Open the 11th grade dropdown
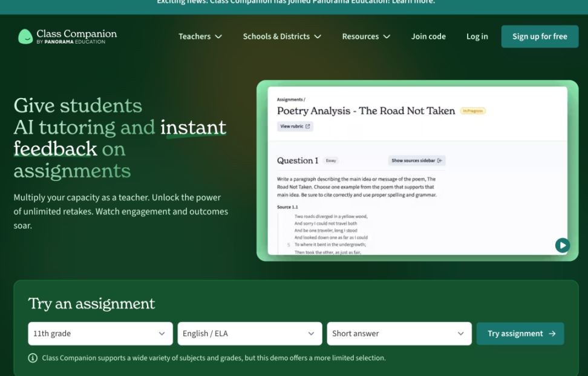Screen dimensions: 588x376 point(100,334)
